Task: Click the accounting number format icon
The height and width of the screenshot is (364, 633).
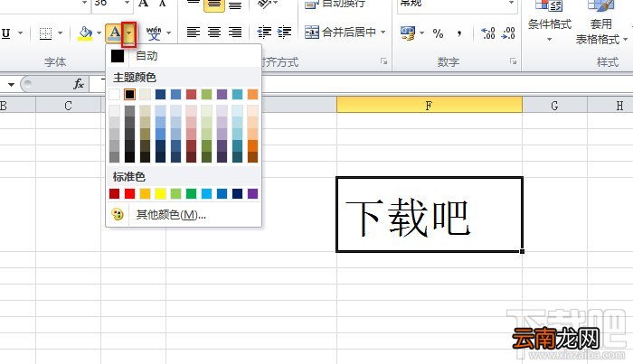Action: point(407,33)
